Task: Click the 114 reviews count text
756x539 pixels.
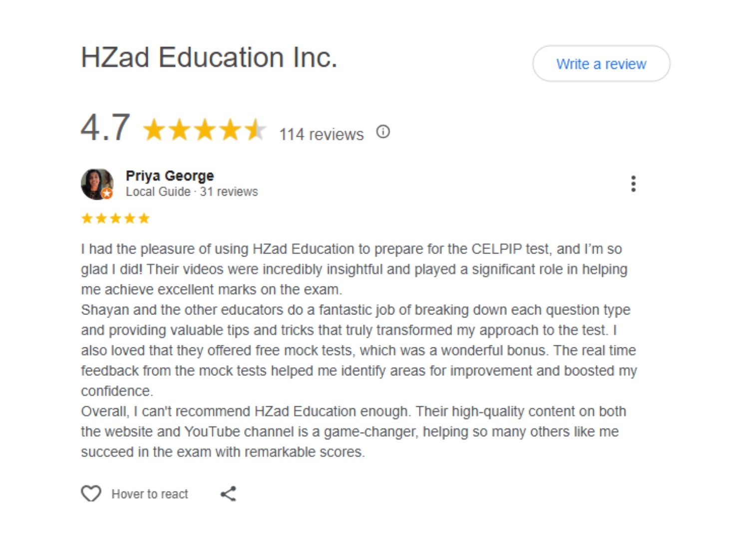Action: click(321, 134)
